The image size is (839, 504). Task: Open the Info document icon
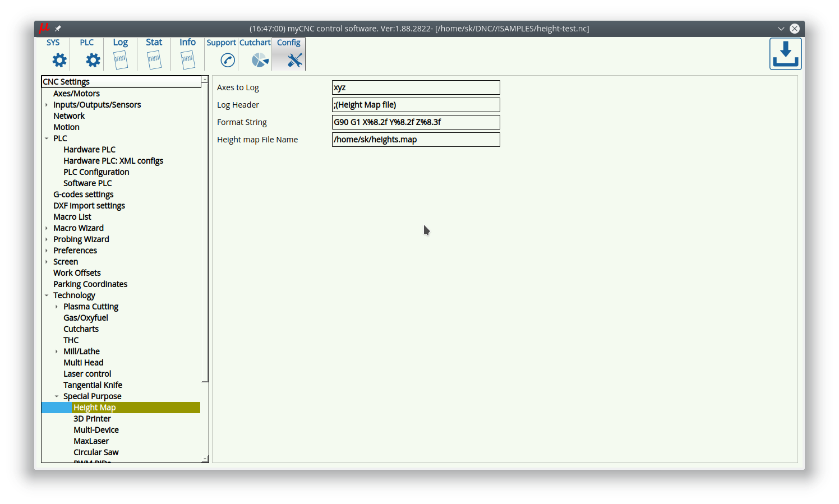pyautogui.click(x=188, y=60)
